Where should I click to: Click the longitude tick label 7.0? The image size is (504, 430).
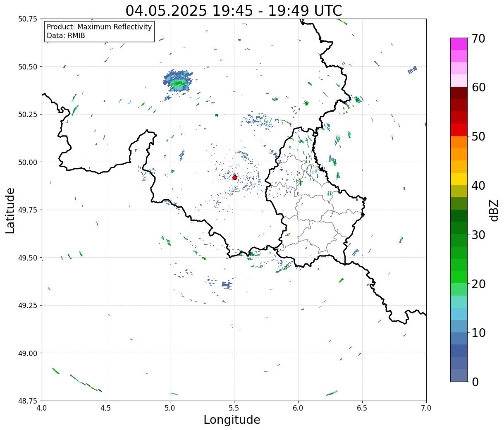(426, 408)
